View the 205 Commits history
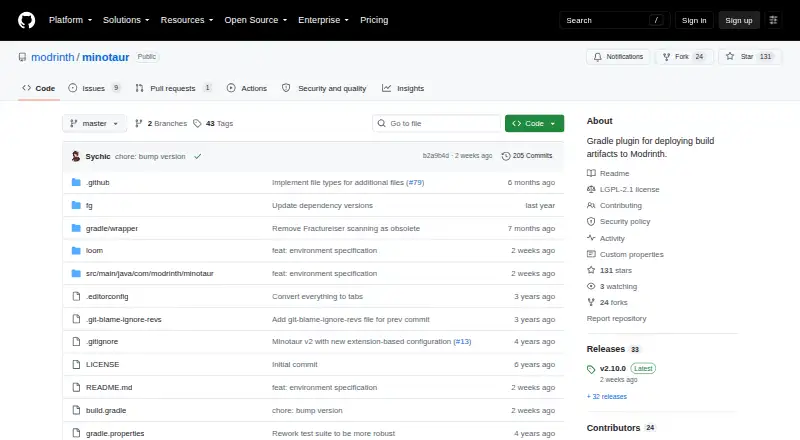800x440 pixels. click(x=527, y=156)
